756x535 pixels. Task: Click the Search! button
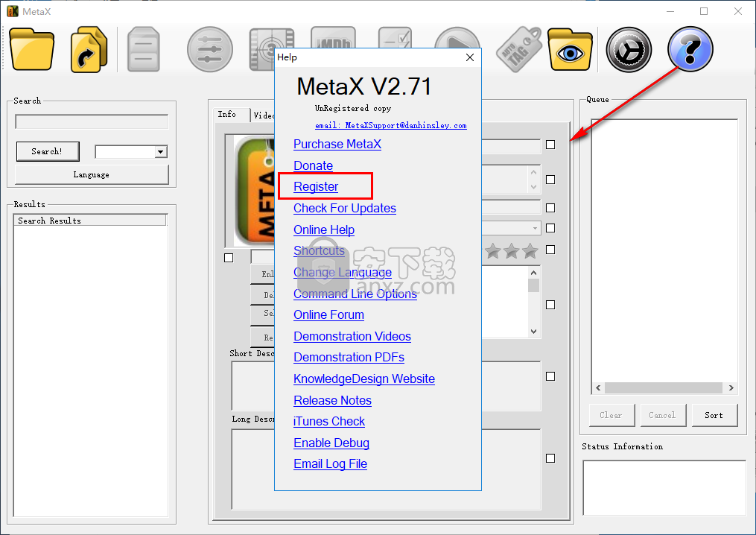pyautogui.click(x=47, y=151)
